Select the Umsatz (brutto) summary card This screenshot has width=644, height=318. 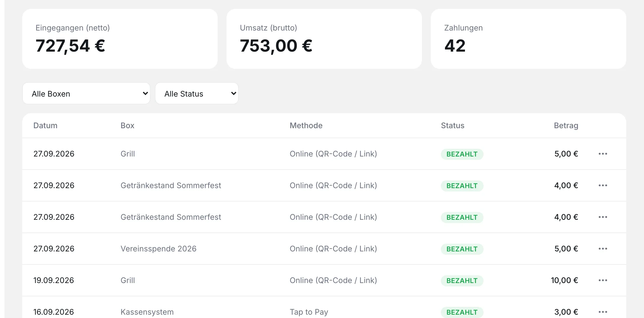[324, 39]
